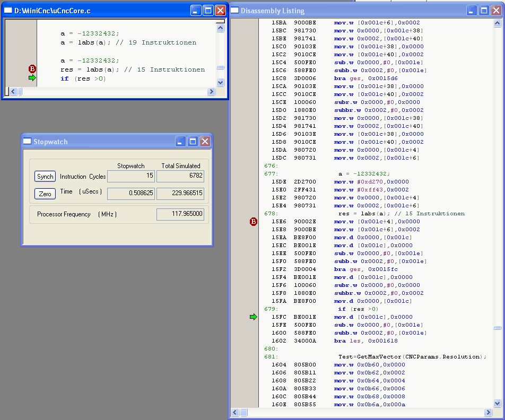Click the Stopwatch Instruction Cycles field
Screen dimensions: 505x420
[131, 176]
